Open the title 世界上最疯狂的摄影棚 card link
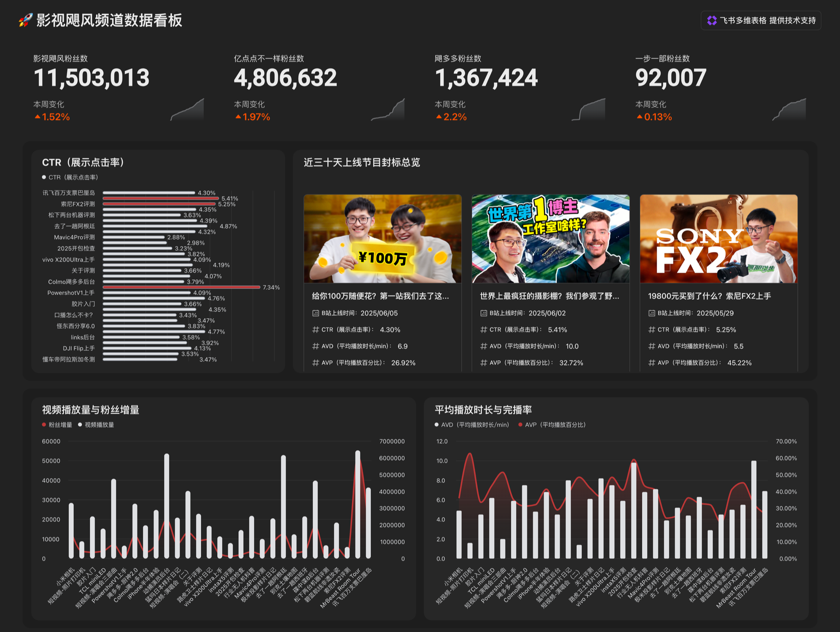 click(549, 296)
